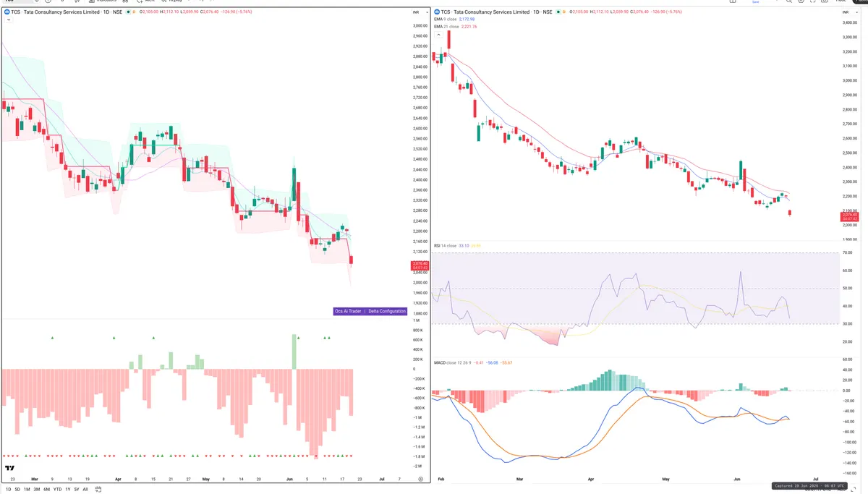Image resolution: width=868 pixels, height=494 pixels.
Task: Collapse the left chart's legend chevron
Action: tap(8, 20)
